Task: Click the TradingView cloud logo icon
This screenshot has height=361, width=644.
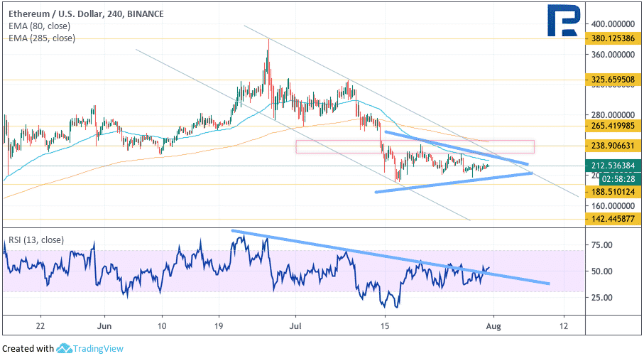Action: pyautogui.click(x=64, y=349)
